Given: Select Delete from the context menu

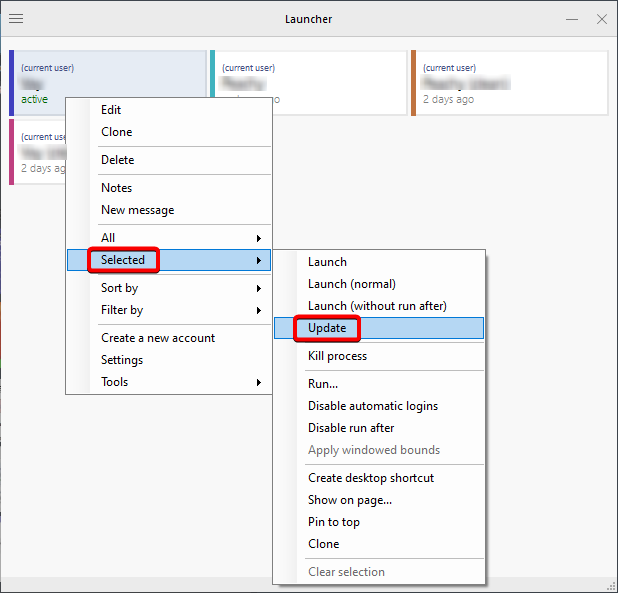Looking at the screenshot, I should pos(169,160).
